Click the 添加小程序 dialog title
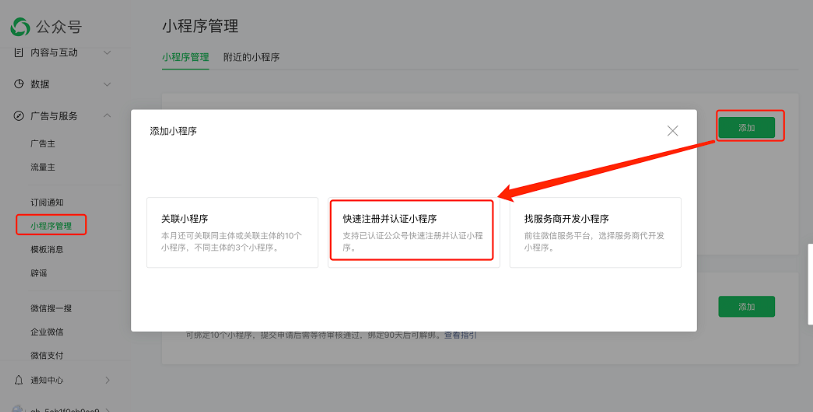The height and width of the screenshot is (412, 813). point(173,131)
